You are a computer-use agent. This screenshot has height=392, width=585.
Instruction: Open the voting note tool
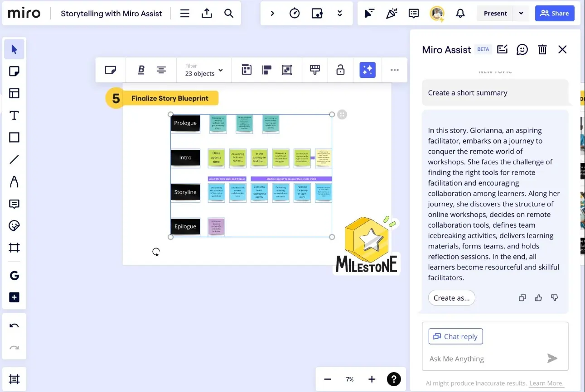point(317,14)
